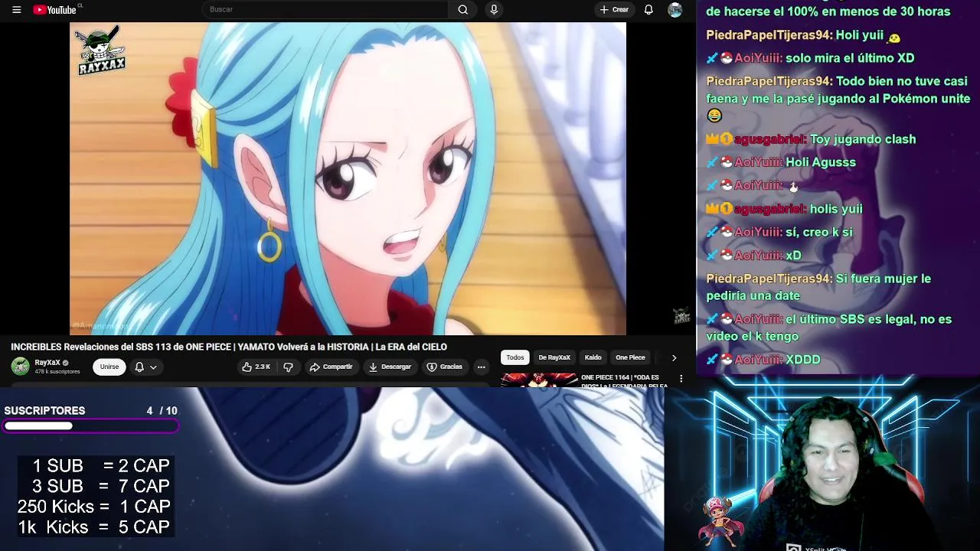The image size is (980, 551).
Task: Open more actions three-dot menu
Action: click(481, 367)
